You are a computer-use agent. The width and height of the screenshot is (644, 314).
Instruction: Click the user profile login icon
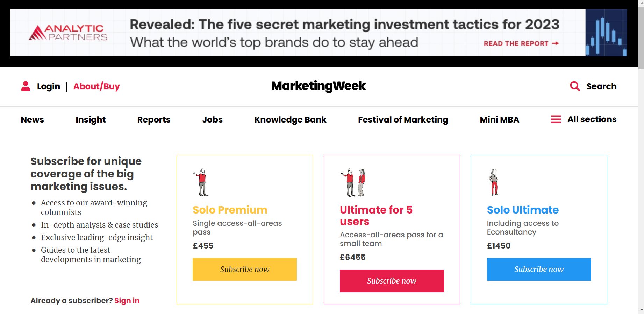pos(26,86)
